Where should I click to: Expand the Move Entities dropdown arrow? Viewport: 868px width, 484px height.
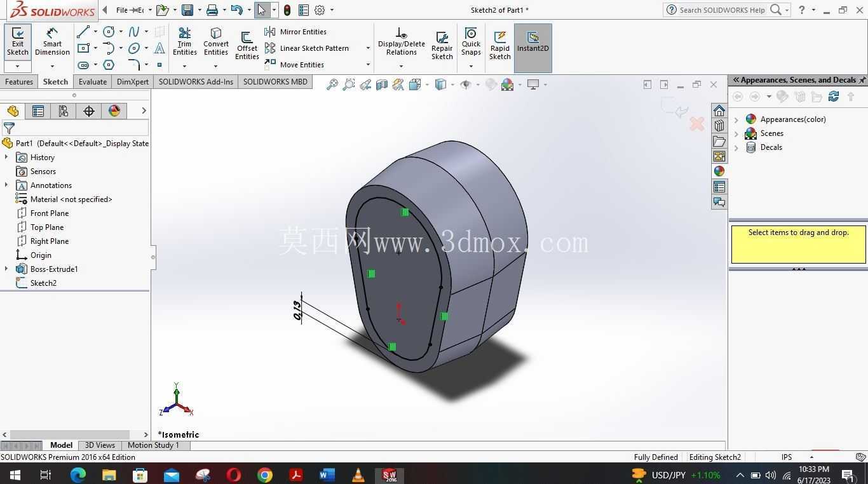[x=367, y=65]
